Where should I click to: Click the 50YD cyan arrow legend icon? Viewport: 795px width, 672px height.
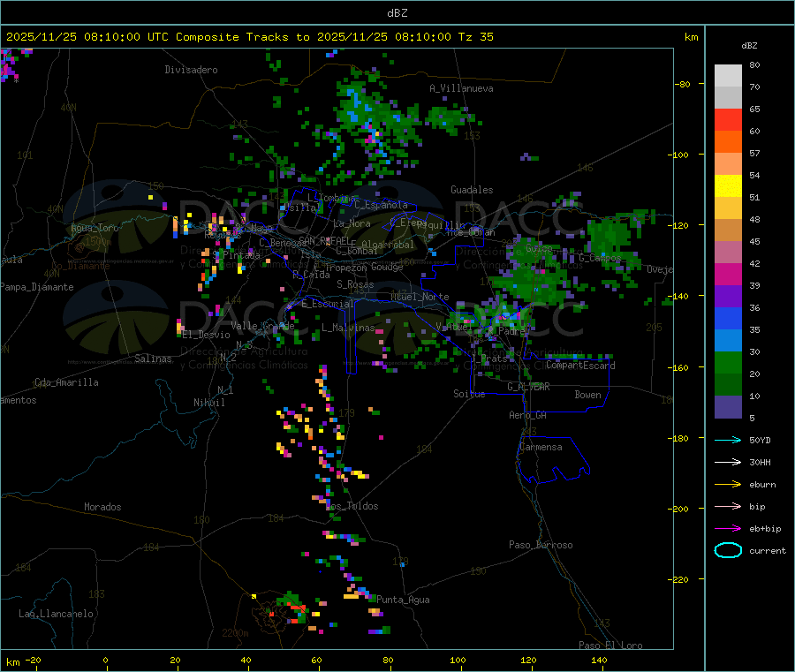coord(728,440)
